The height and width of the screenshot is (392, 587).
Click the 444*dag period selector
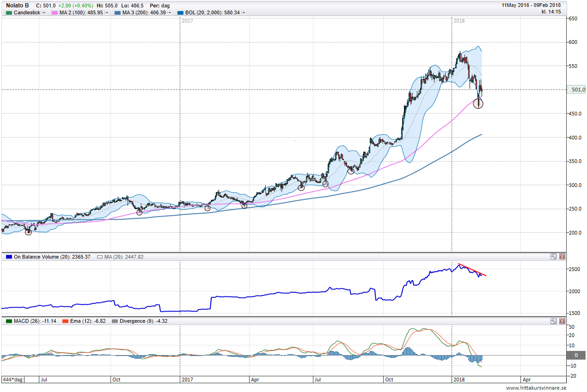(13, 380)
